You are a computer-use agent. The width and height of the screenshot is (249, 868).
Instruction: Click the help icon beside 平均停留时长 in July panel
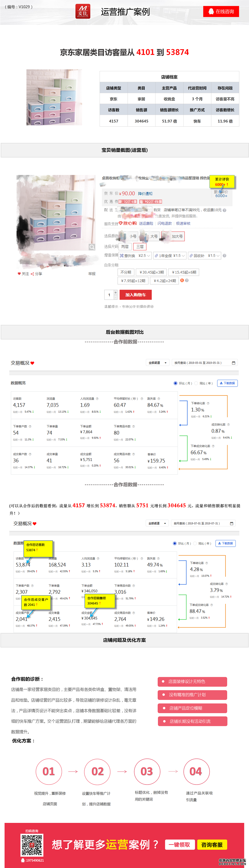142,558
